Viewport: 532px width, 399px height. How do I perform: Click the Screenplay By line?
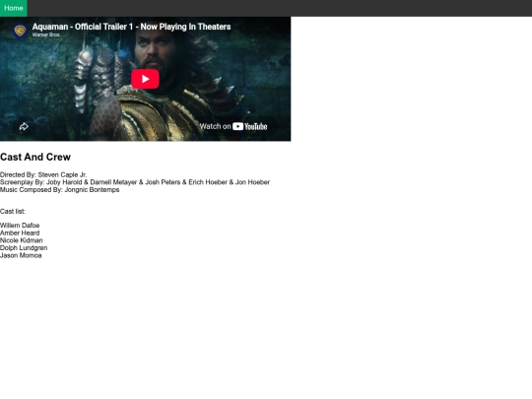pos(135,182)
